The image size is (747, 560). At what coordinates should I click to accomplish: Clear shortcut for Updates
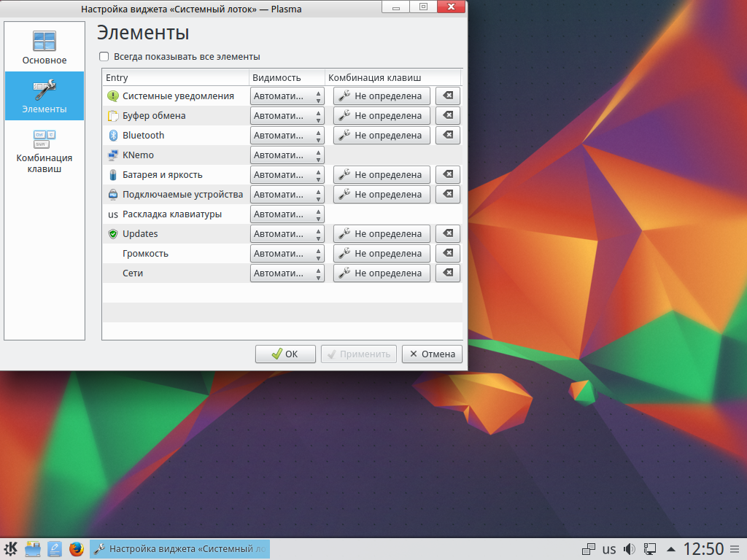coord(448,234)
